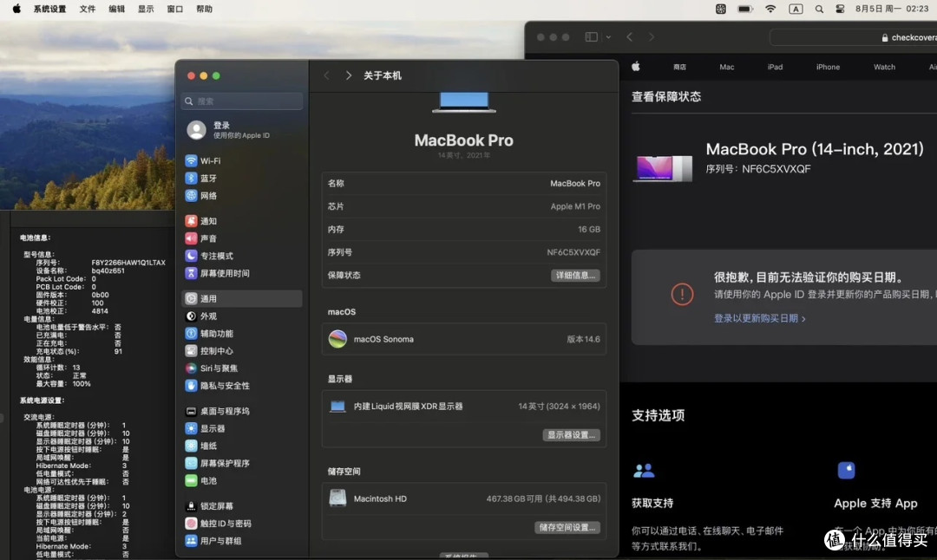The width and height of the screenshot is (937, 560).
Task: Open Screen Time (屏幕使用时间) settings
Action: (x=242, y=273)
